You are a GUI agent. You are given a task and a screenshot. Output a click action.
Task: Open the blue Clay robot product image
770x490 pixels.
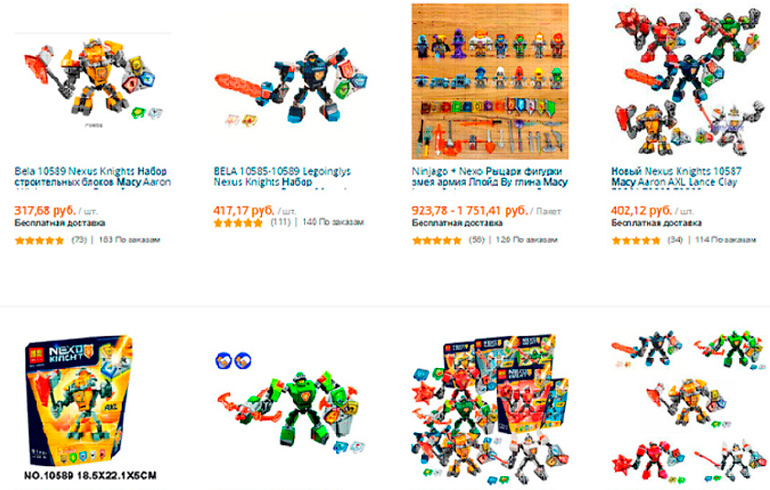tap(291, 87)
